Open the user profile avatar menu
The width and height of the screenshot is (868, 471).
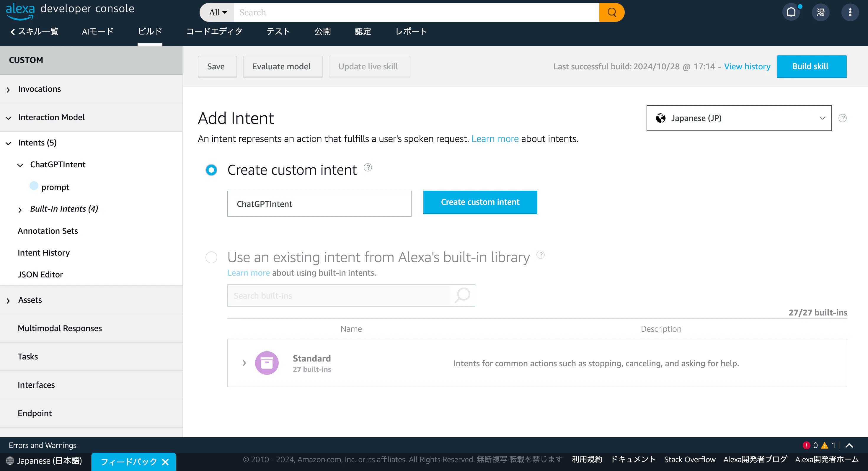click(820, 12)
